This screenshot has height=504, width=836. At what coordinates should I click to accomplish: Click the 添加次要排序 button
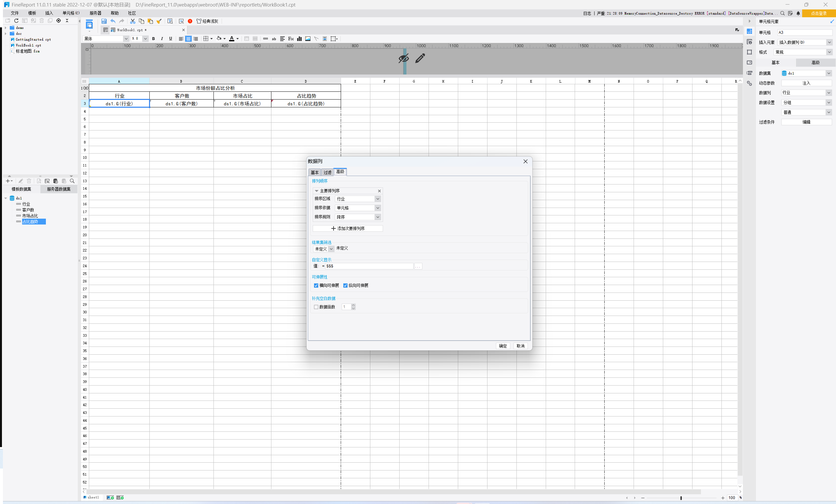click(x=348, y=229)
